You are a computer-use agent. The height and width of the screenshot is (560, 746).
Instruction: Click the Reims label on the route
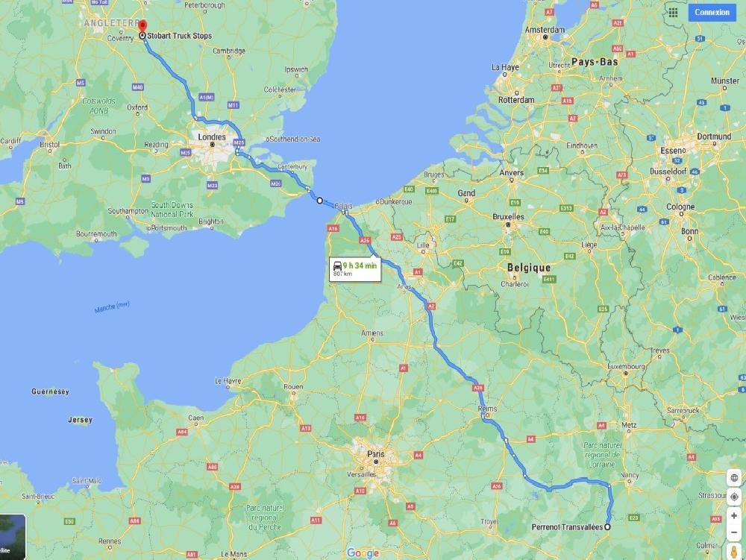click(x=487, y=409)
